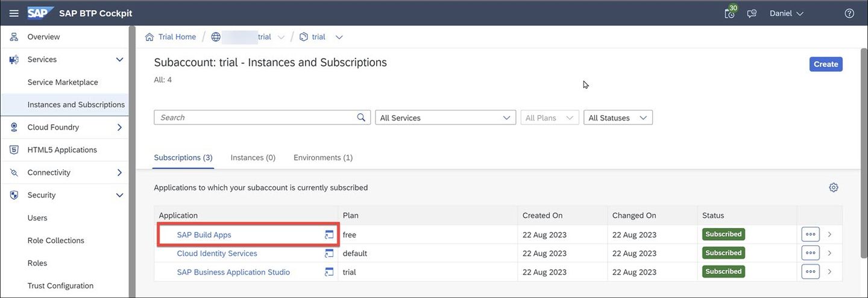Open Service Marketplace
The width and height of the screenshot is (868, 298).
tap(63, 82)
